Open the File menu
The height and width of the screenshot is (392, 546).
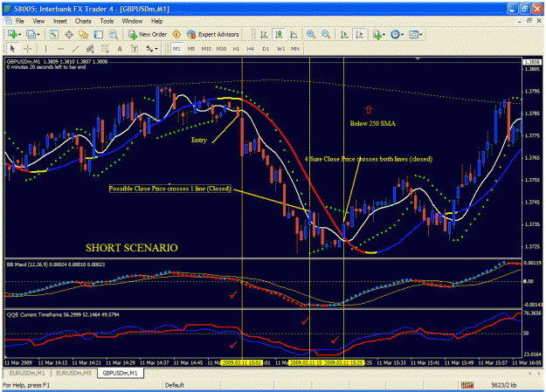click(20, 21)
